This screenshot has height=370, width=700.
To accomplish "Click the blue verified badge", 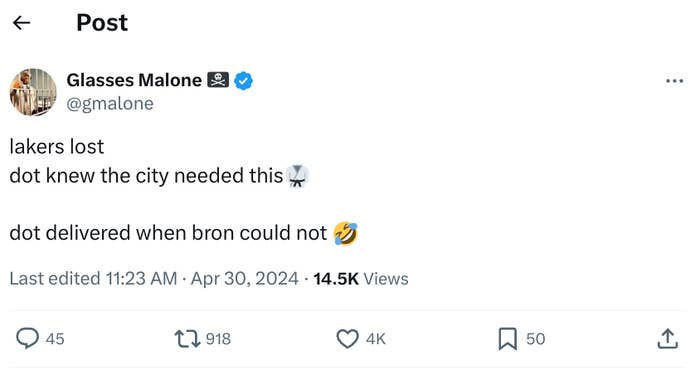I will [x=243, y=81].
